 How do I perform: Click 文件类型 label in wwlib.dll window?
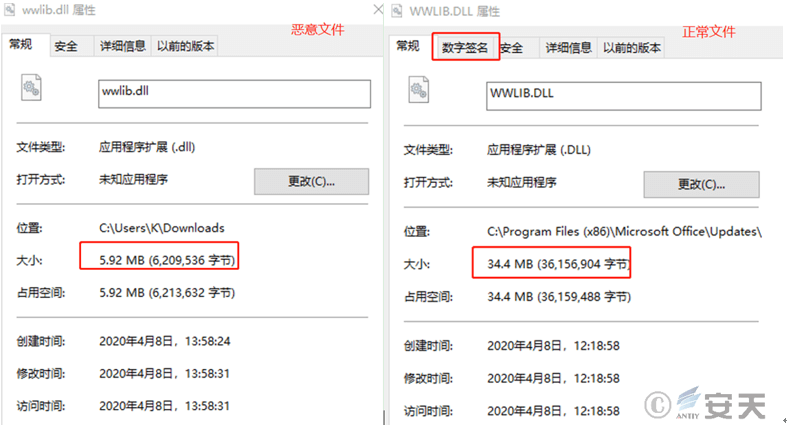41,147
